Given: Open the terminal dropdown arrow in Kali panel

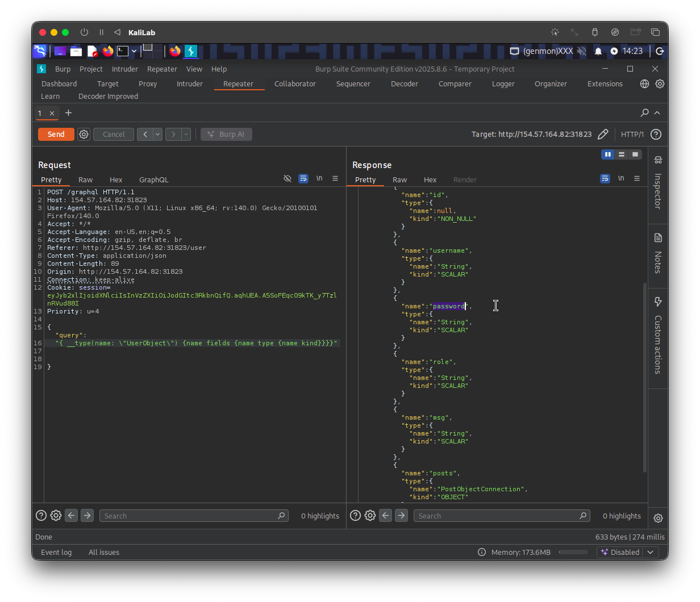Looking at the screenshot, I should tap(134, 51).
